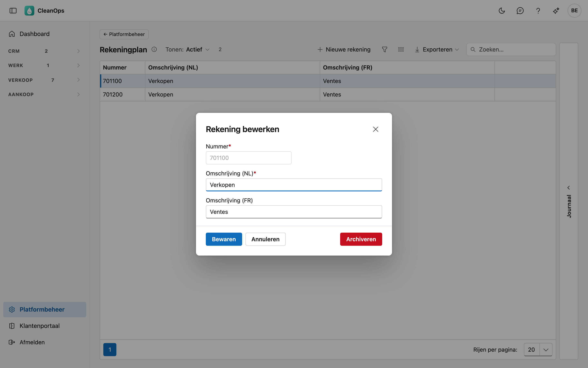
Task: Click the Nummer column header
Action: 122,67
